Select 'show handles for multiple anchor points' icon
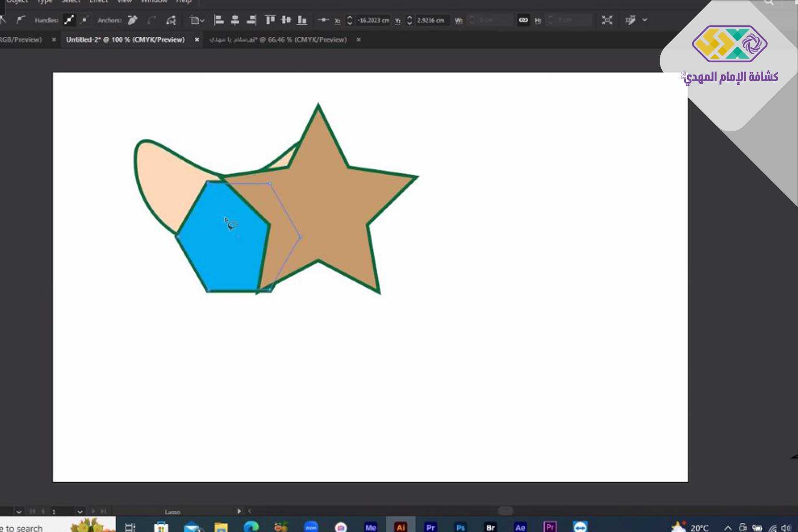 coord(69,20)
